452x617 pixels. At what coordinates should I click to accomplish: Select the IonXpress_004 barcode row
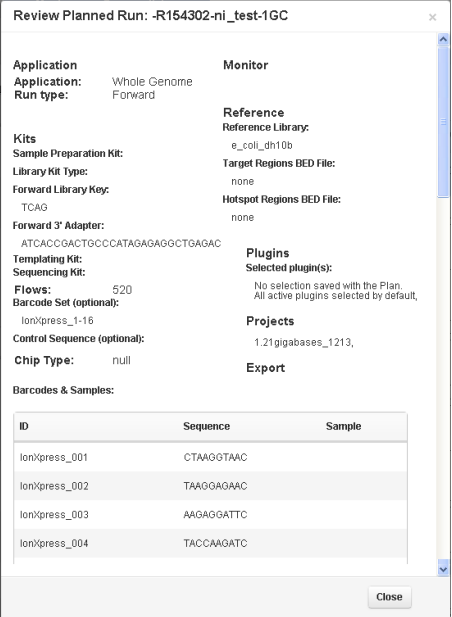point(210,543)
